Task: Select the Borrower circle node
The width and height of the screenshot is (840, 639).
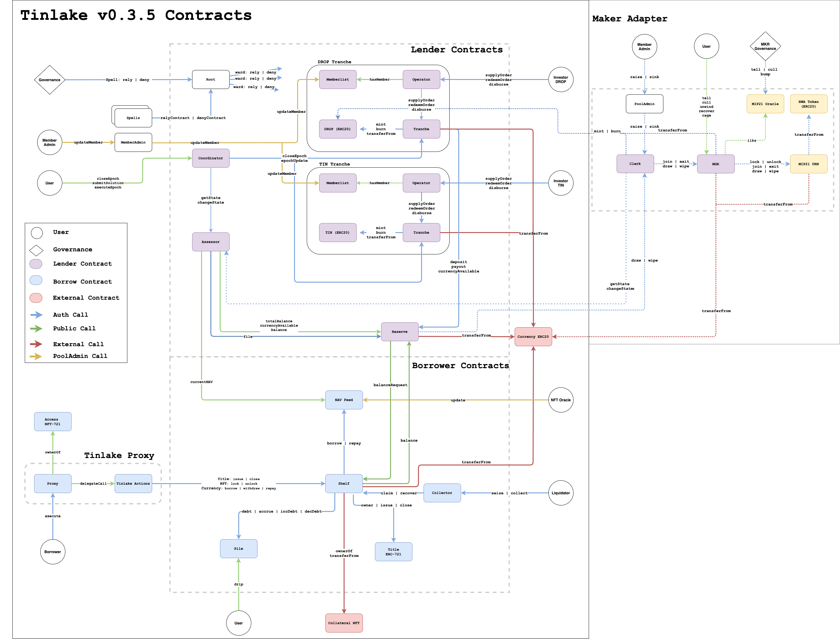Action: point(52,552)
